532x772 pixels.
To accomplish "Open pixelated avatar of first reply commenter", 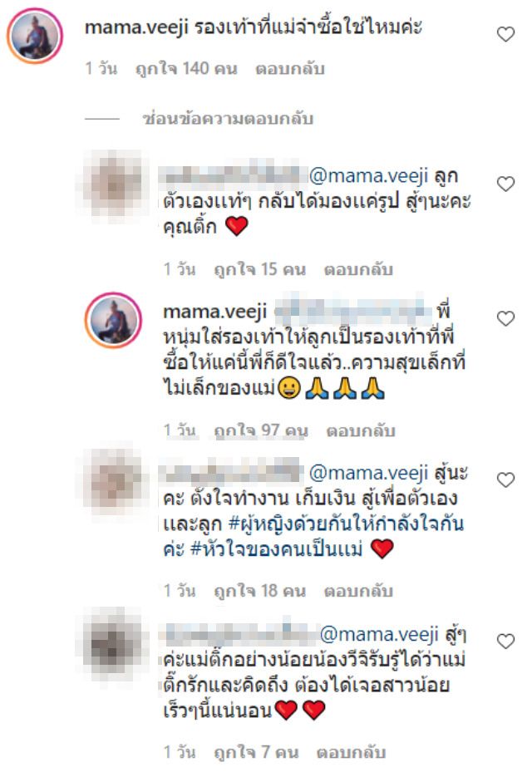I will (x=113, y=184).
